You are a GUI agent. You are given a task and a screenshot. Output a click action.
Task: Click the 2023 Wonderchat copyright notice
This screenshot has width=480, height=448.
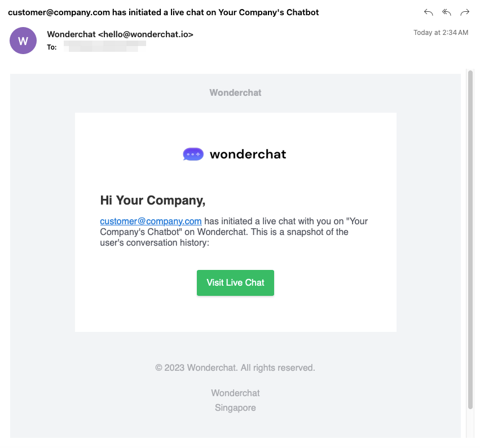tap(235, 367)
